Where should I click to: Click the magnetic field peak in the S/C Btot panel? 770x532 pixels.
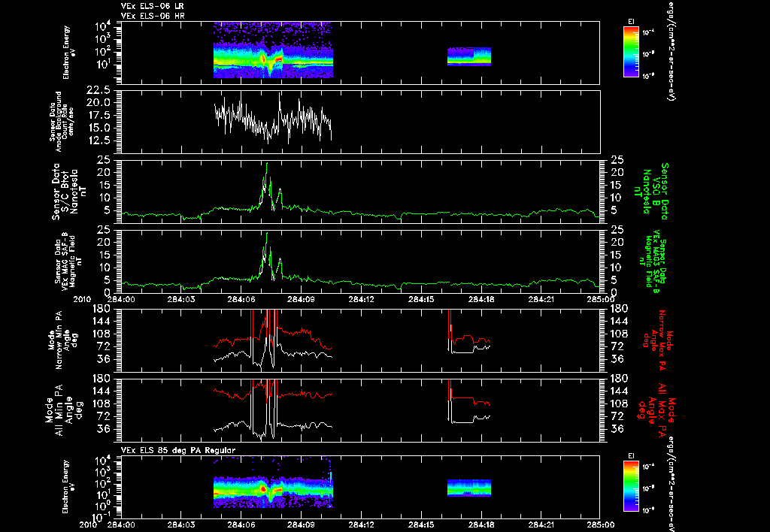[267, 165]
